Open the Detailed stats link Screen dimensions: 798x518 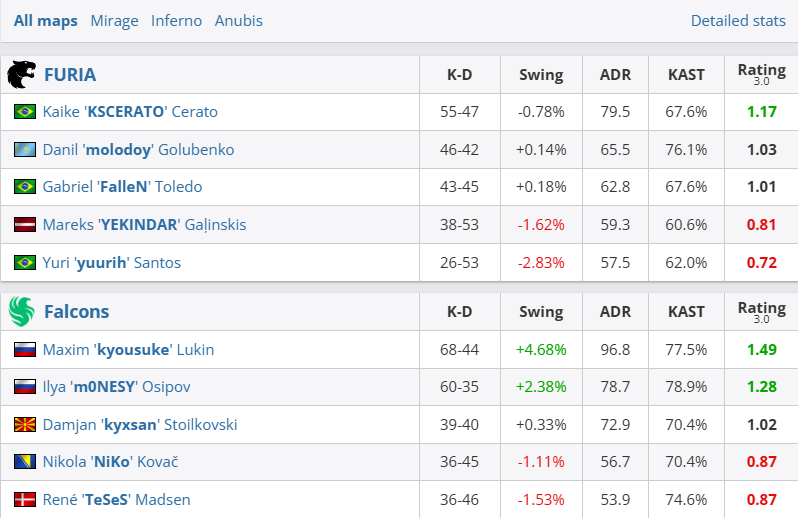738,20
